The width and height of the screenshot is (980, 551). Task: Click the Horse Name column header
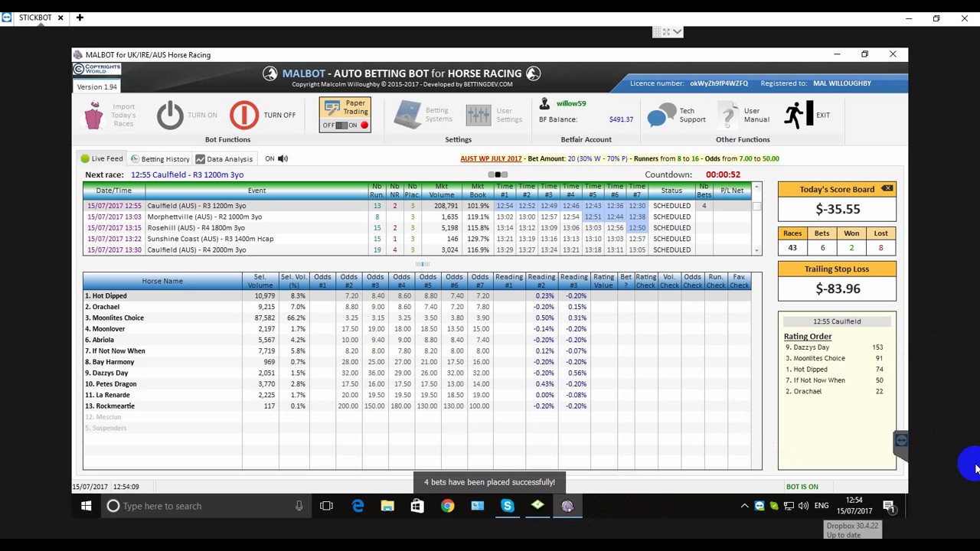tap(162, 281)
